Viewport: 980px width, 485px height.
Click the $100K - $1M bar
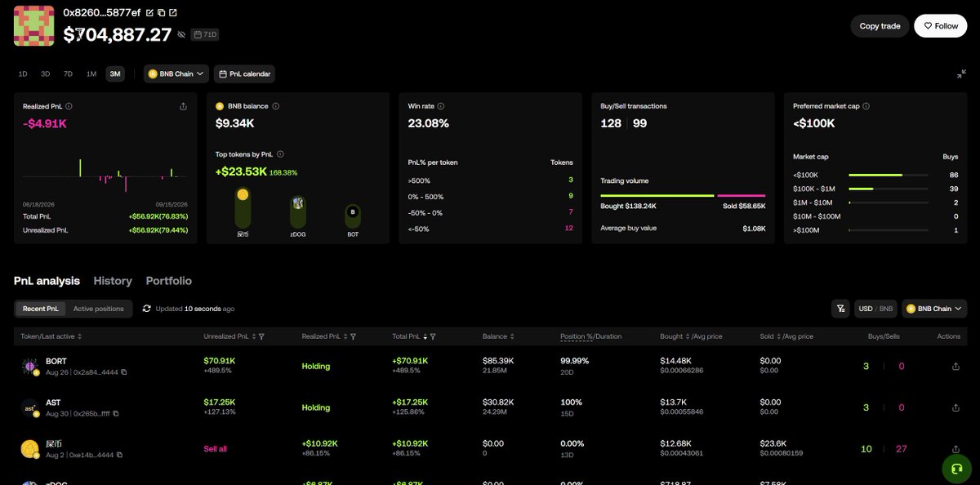tap(888, 189)
